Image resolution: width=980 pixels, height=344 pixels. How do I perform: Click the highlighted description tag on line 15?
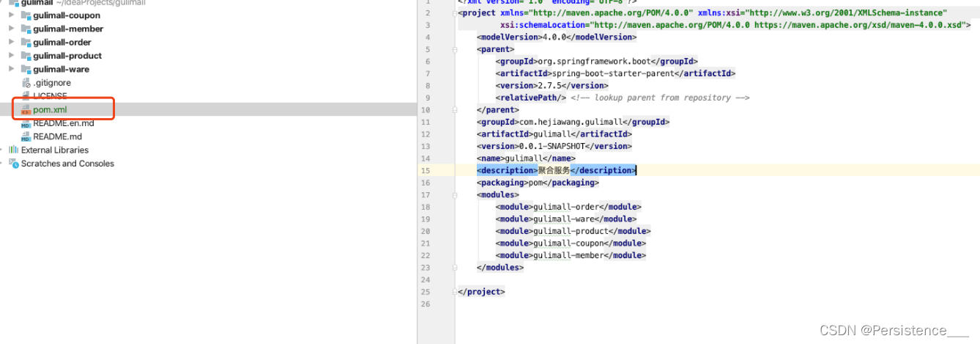[556, 170]
